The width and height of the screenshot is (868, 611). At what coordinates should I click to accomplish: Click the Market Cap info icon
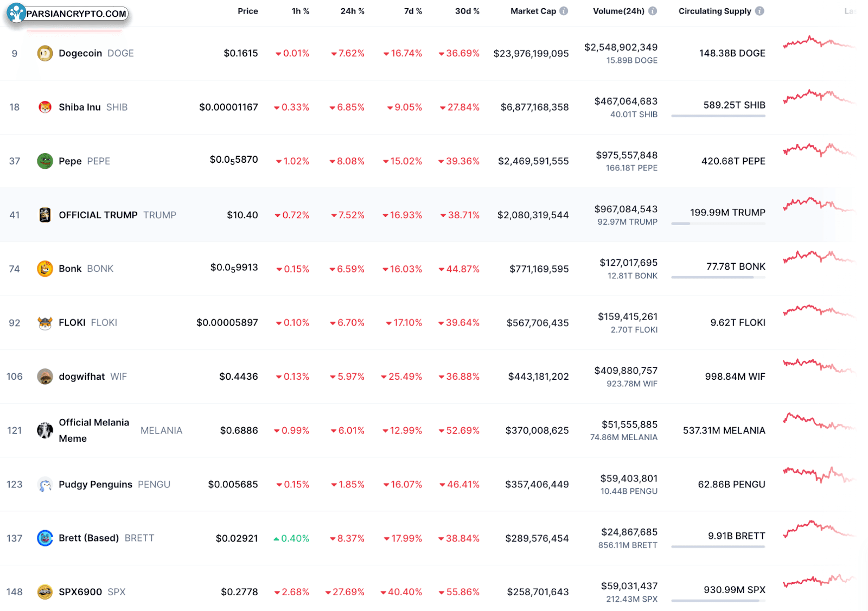pyautogui.click(x=564, y=11)
